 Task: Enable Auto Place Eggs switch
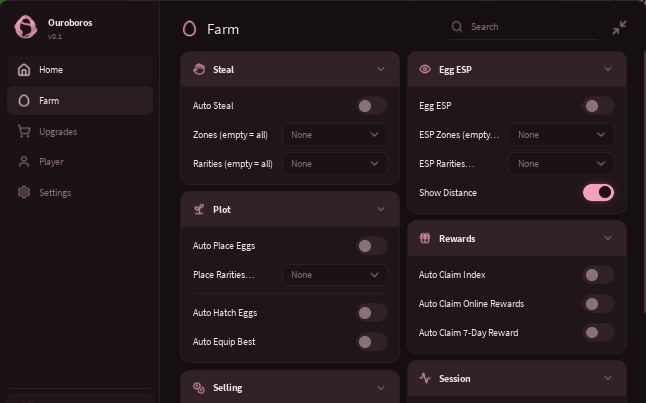click(372, 246)
